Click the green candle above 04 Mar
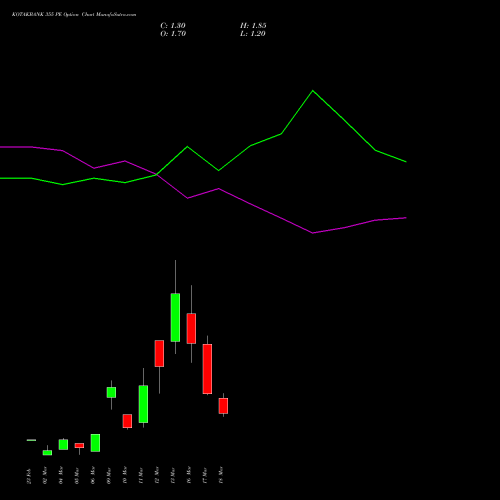This screenshot has height=500, width=500. pos(63,444)
